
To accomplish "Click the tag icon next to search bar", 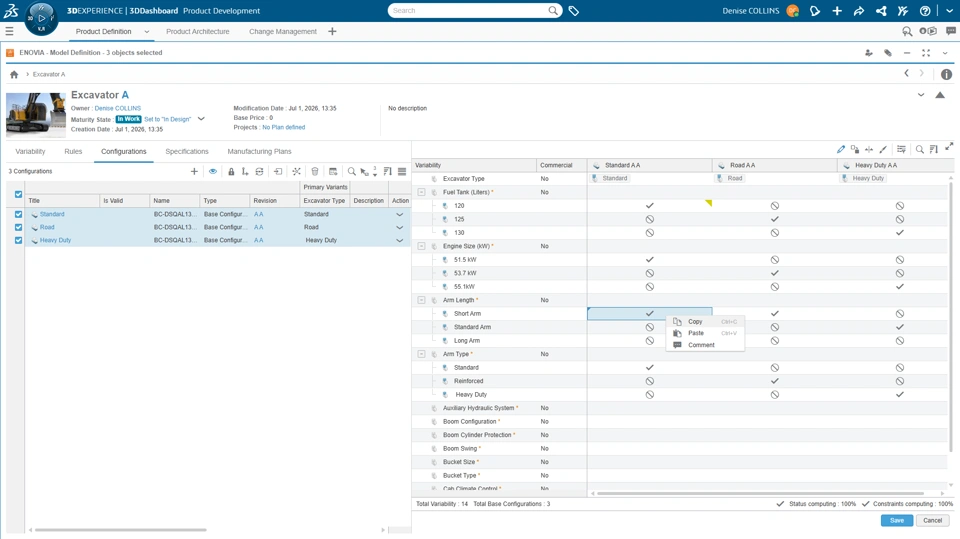I will [574, 10].
